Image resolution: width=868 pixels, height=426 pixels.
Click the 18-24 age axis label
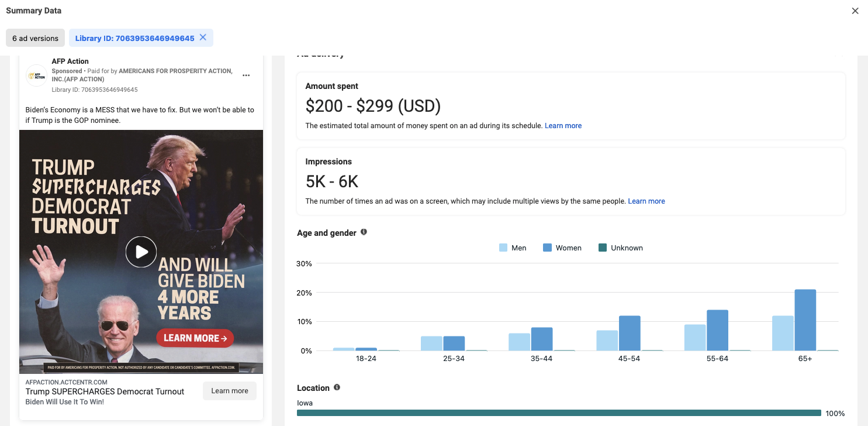[366, 358]
